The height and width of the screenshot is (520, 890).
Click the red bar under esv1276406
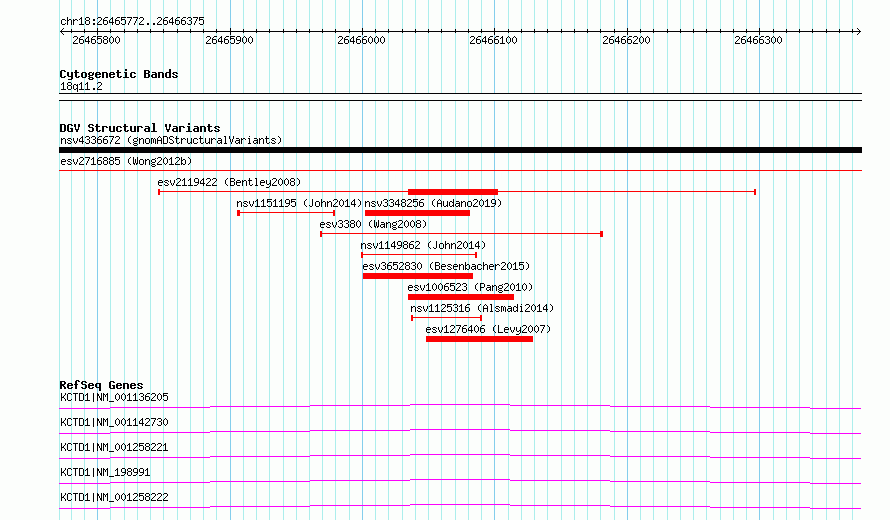coord(480,339)
